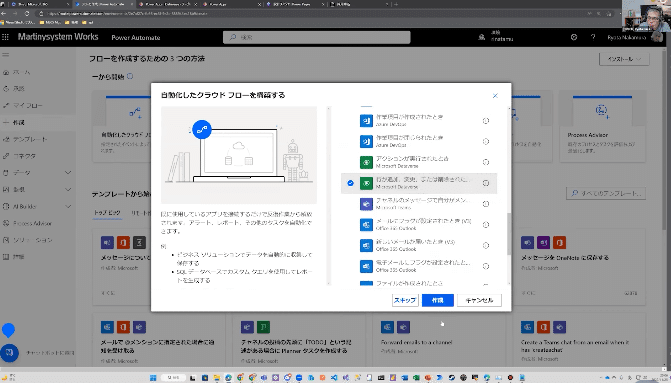Go back in the browser
671x383 pixels.
click(x=4, y=14)
